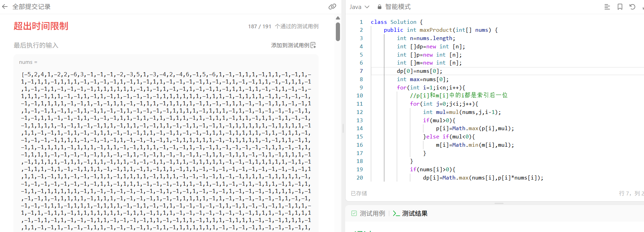Format code with the lines icon

[607, 7]
